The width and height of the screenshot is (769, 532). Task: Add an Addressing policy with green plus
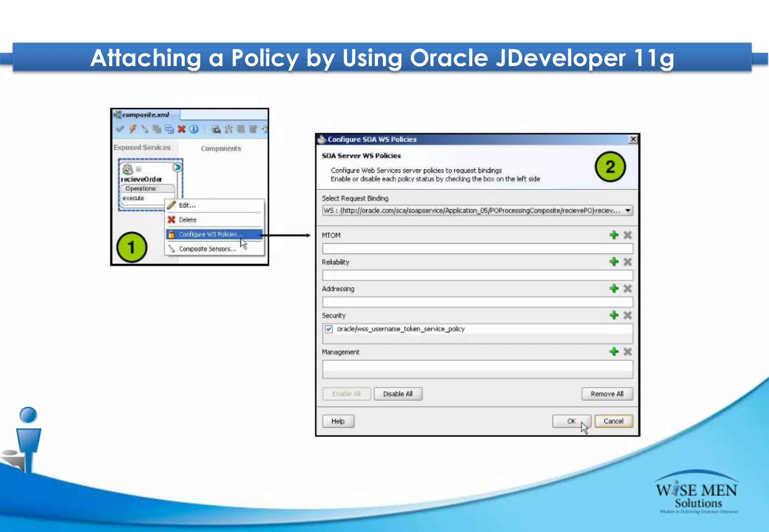[614, 289]
